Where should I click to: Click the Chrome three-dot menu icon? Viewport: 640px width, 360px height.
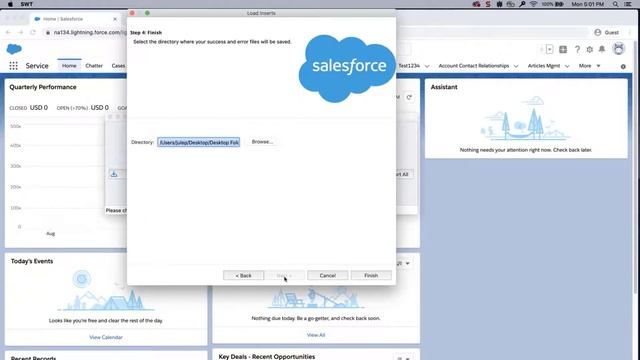tap(629, 32)
